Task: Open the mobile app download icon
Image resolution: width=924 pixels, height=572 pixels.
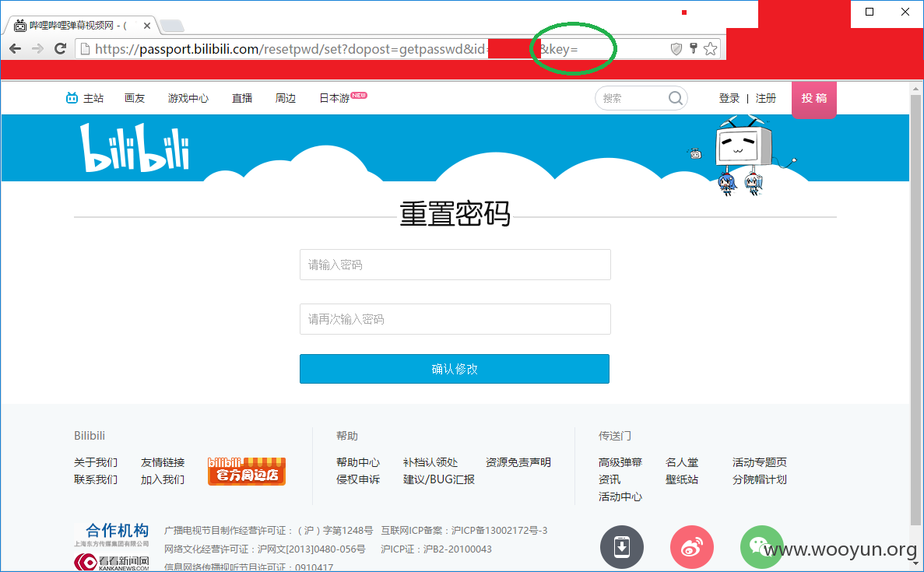Action: (622, 546)
